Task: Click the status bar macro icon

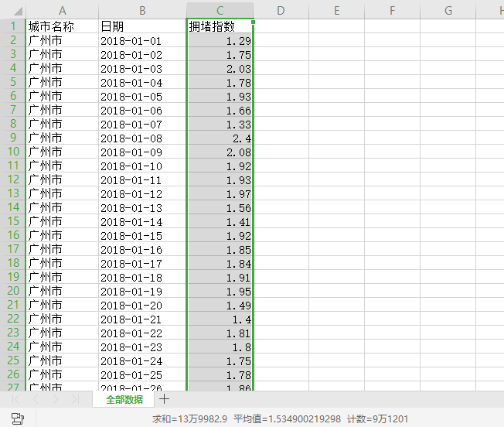Action: 17,418
